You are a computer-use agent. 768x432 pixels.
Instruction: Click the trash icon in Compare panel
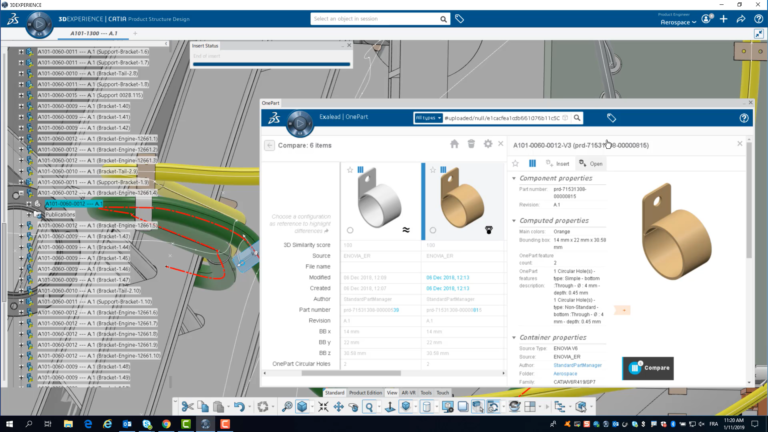[471, 144]
